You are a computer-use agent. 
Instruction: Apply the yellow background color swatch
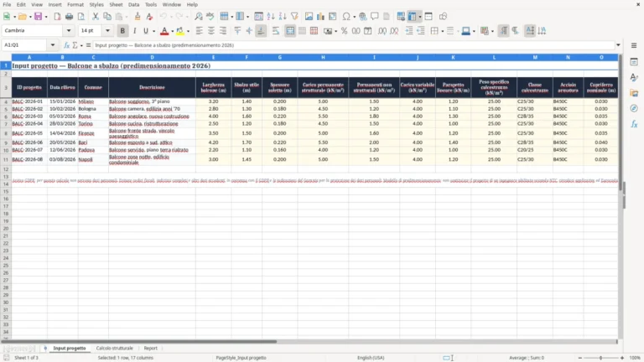180,31
